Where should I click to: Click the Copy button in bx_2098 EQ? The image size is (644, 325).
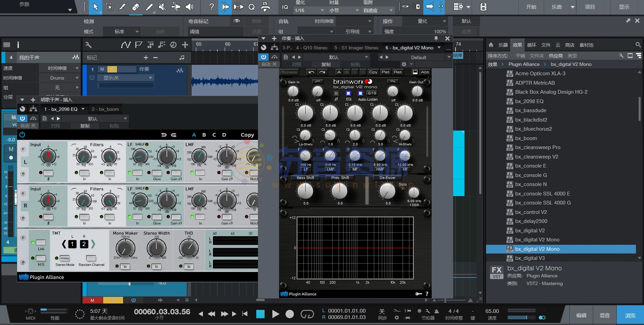(x=247, y=135)
